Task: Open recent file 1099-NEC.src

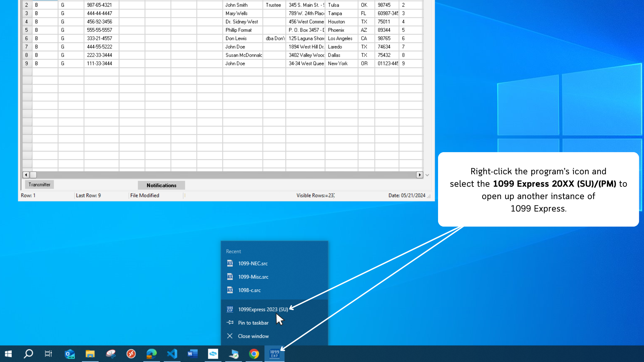Action: [x=253, y=263]
